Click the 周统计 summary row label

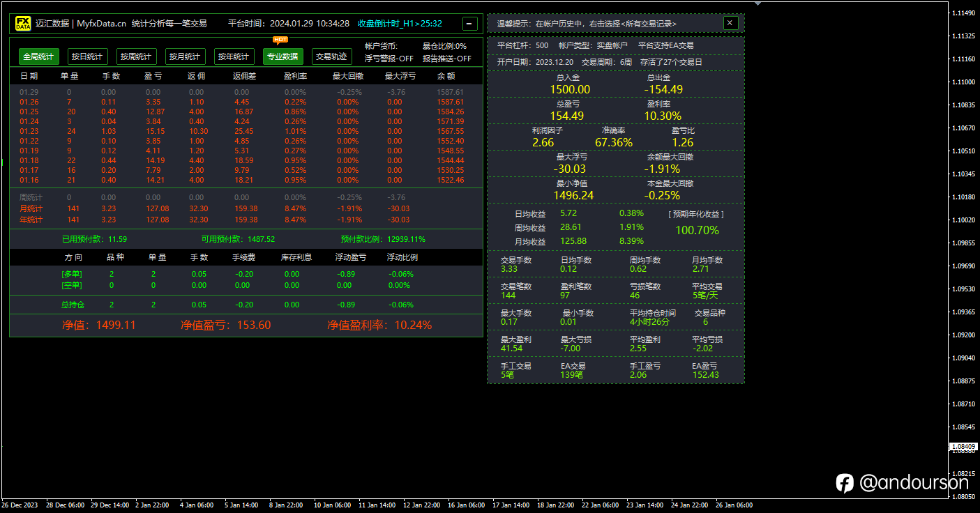[31, 197]
